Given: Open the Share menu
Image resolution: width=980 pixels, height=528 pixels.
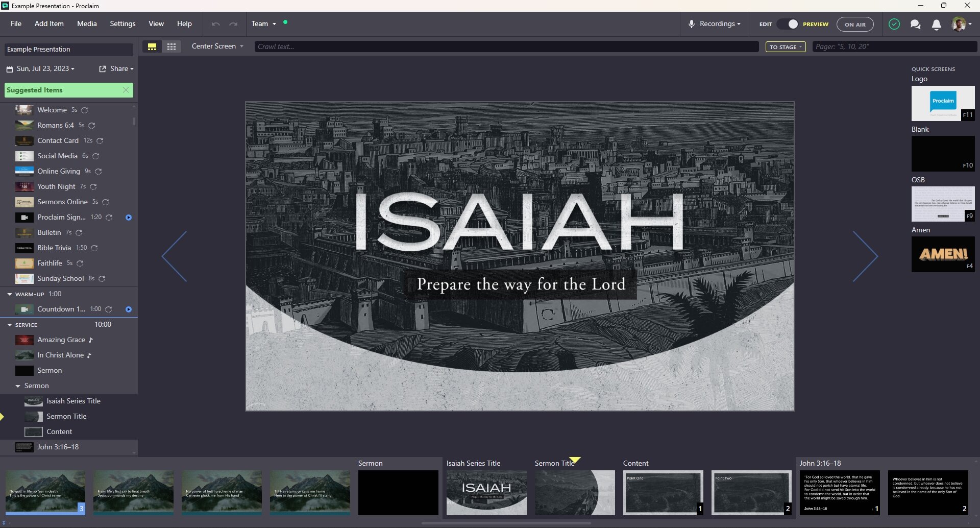Looking at the screenshot, I should (x=116, y=68).
